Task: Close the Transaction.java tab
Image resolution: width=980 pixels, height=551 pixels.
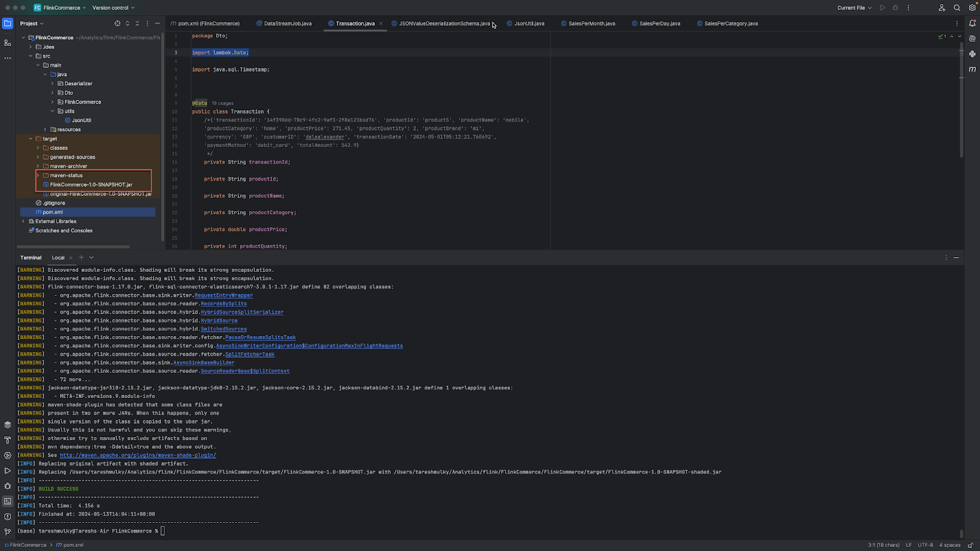Action: coord(381,23)
